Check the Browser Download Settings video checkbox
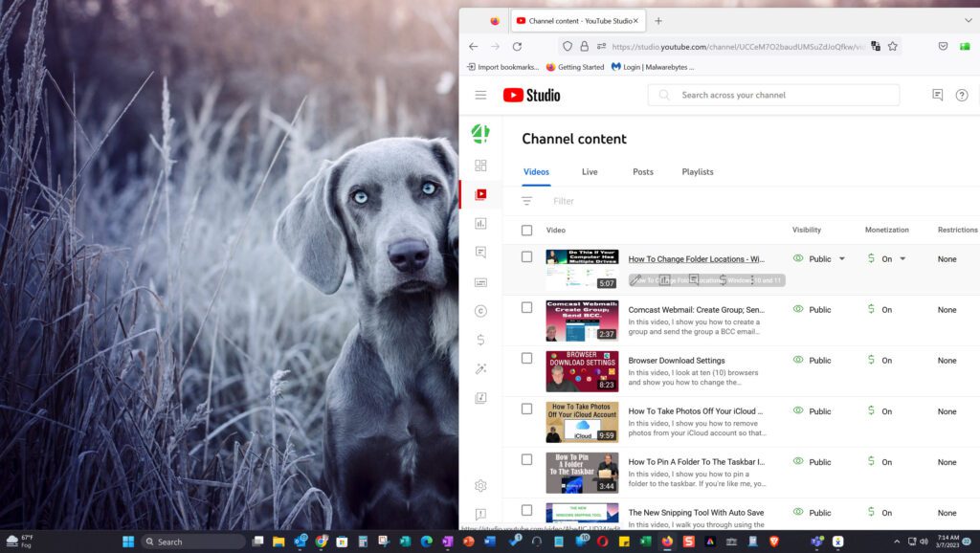 point(527,358)
